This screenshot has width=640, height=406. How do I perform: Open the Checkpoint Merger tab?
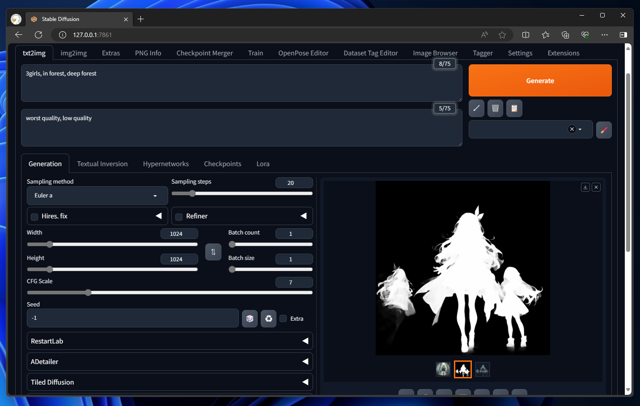(x=204, y=53)
